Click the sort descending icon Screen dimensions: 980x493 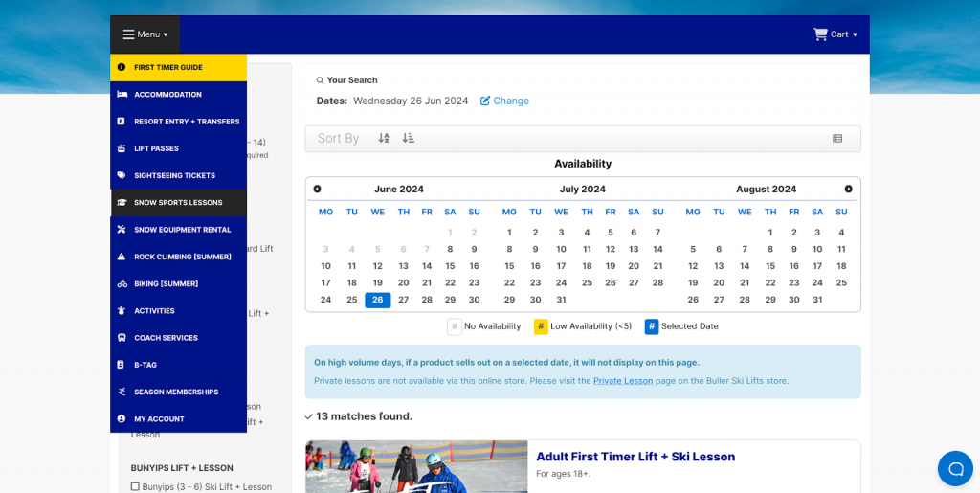(x=409, y=138)
